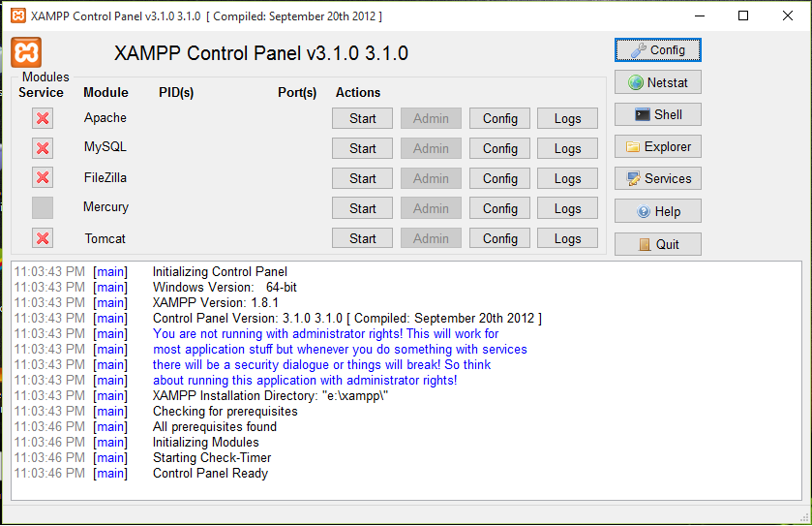Screen dimensions: 812x526
Task: Click the Apache module name
Action: (x=105, y=117)
